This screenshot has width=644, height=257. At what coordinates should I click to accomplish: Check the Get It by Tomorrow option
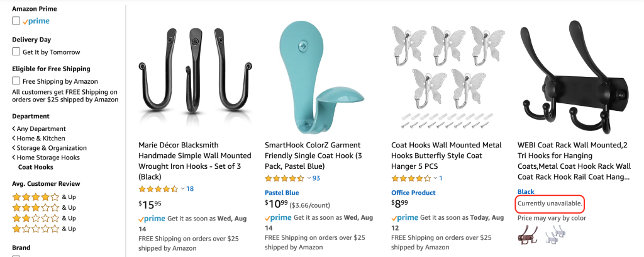point(16,52)
